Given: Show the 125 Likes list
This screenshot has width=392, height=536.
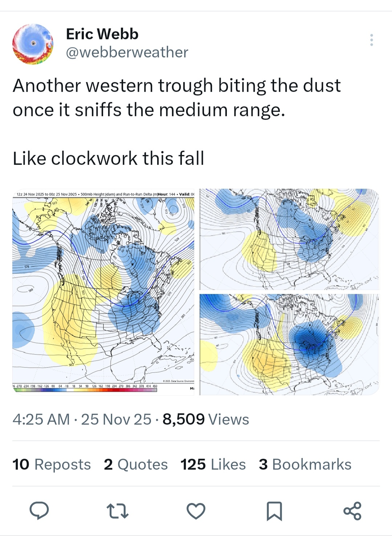Looking at the screenshot, I should [x=213, y=464].
